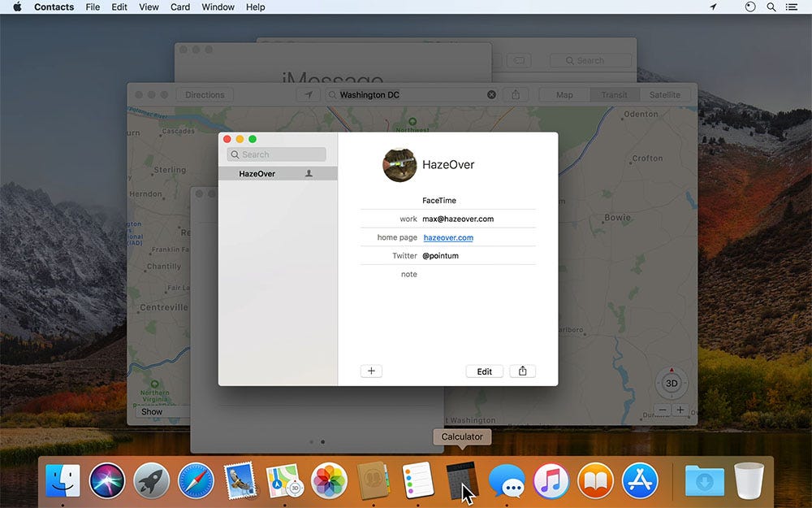Click Directions button in Maps
Viewport: 812px width, 508px height.
pos(205,95)
